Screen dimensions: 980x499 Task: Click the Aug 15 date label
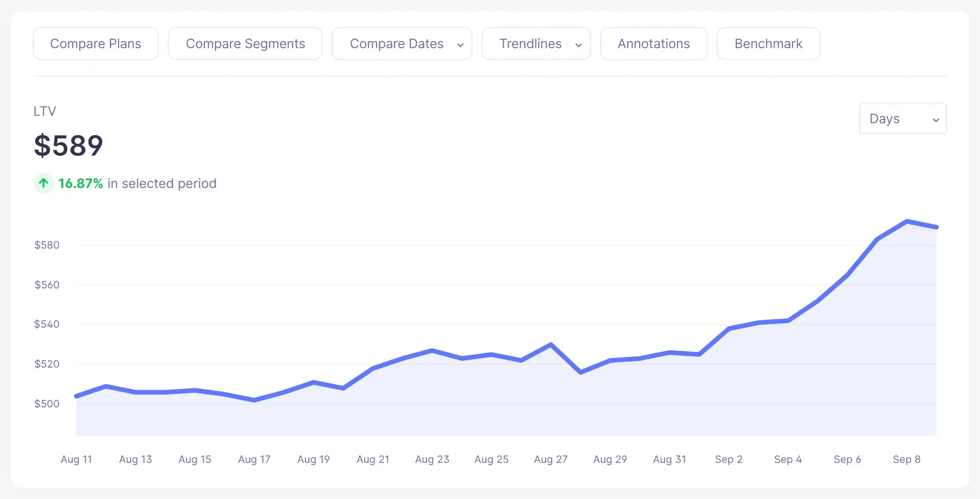click(x=195, y=459)
